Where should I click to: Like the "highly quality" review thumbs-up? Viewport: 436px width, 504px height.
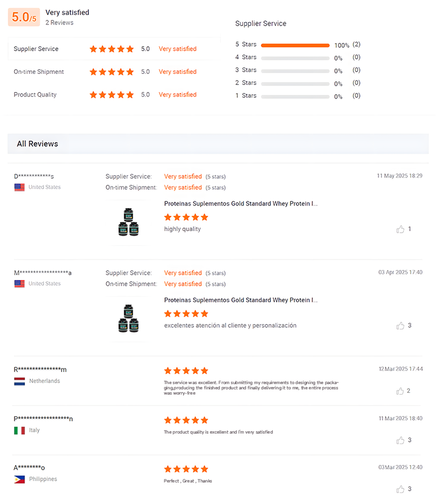401,229
